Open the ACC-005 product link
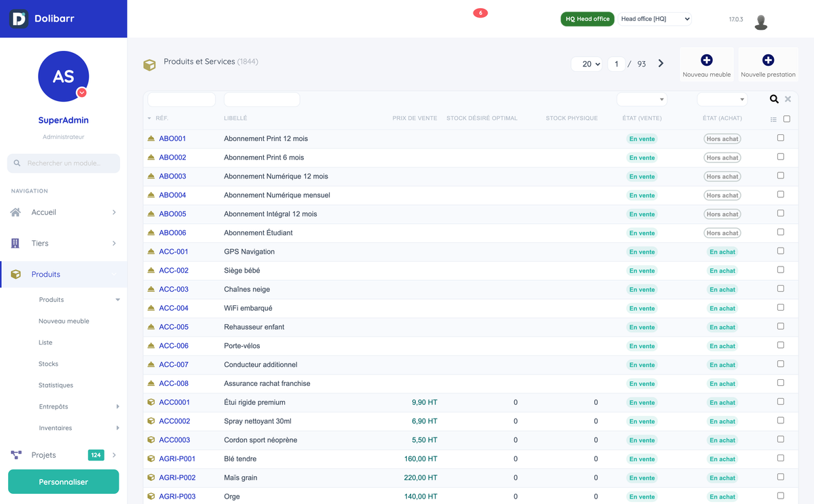Image resolution: width=814 pixels, height=504 pixels. tap(174, 327)
